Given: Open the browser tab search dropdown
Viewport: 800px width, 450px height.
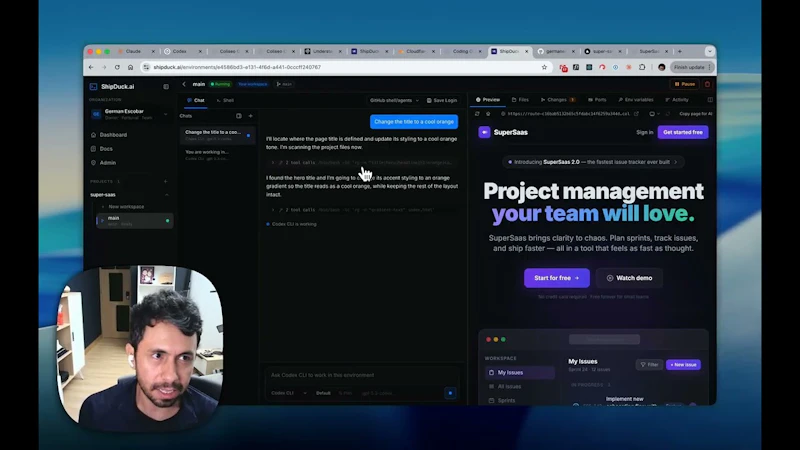Looking at the screenshot, I should (x=709, y=52).
